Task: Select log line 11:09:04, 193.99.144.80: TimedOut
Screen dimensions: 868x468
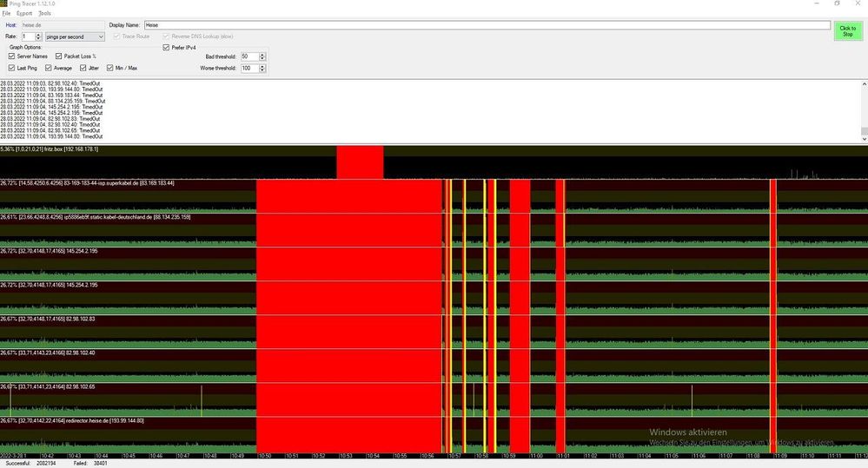Action: pos(51,136)
